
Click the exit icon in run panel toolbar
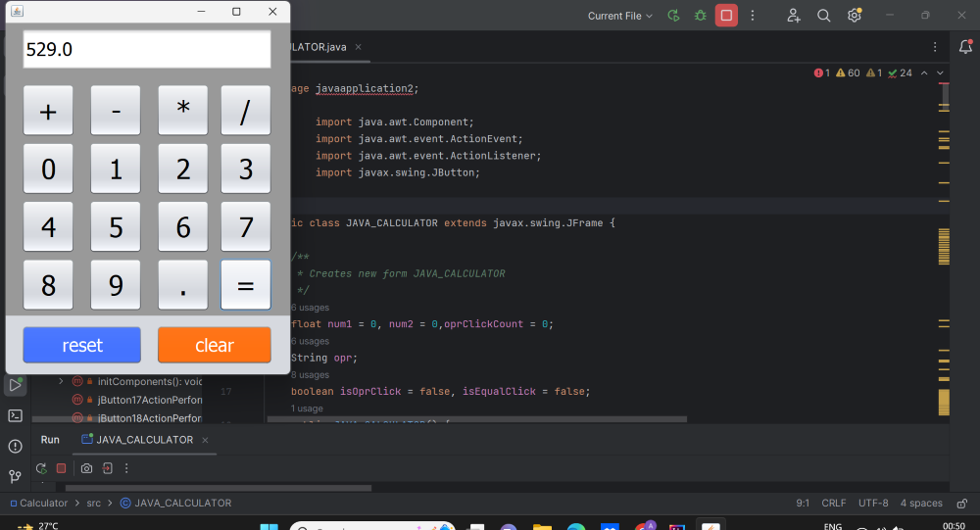click(x=108, y=468)
